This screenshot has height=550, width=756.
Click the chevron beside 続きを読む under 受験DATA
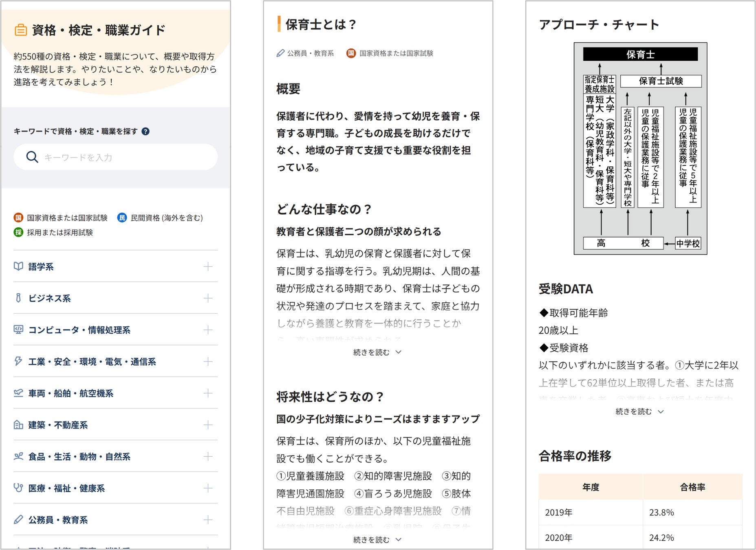(x=661, y=411)
